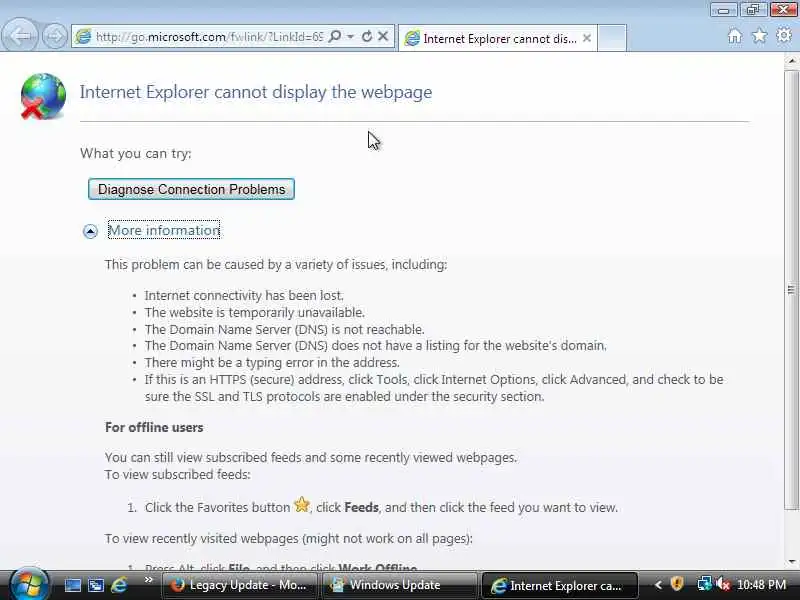Screen dimensions: 800x600
Task: Click 'The website is temporarily unavailable.' bullet
Action: (255, 312)
